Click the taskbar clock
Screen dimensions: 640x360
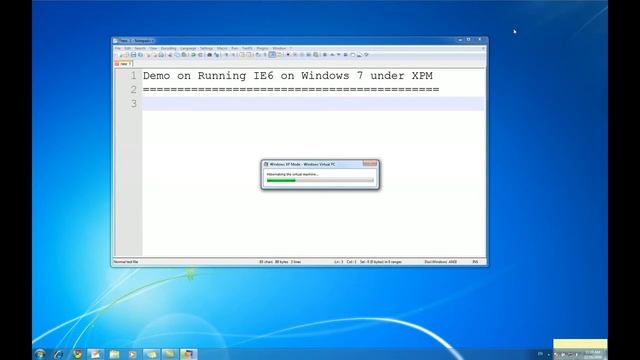(x=593, y=354)
